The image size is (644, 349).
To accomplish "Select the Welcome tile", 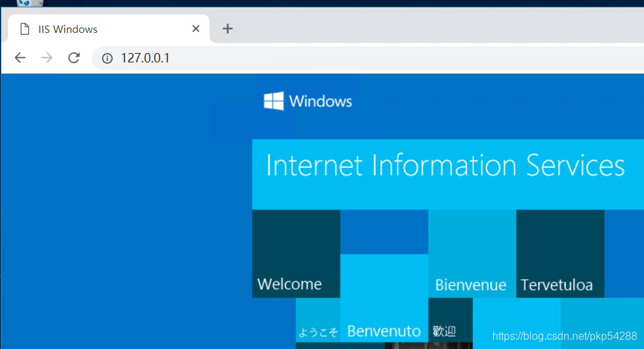I will pyautogui.click(x=296, y=254).
